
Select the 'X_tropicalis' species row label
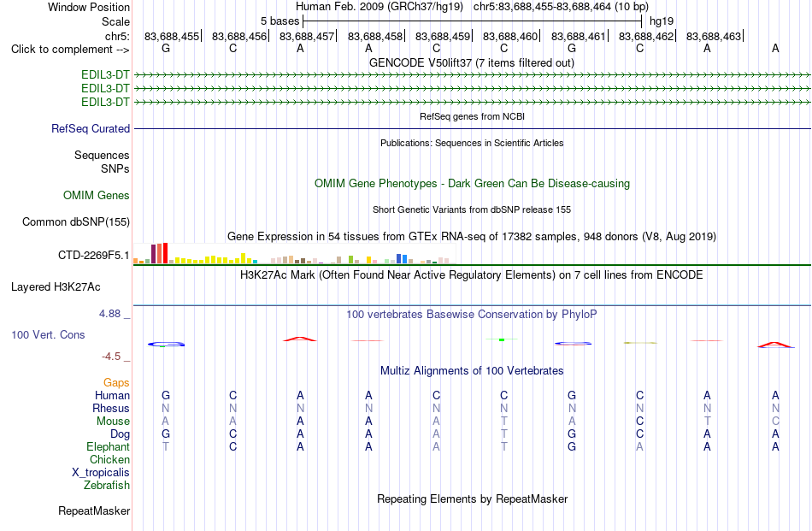tap(101, 473)
